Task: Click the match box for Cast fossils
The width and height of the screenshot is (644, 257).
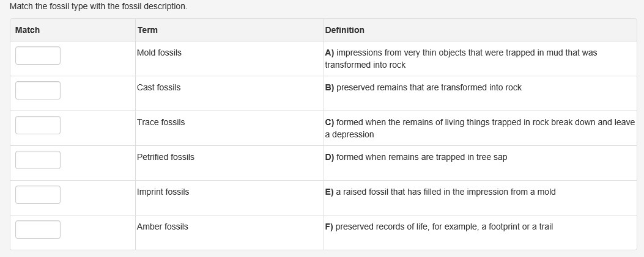Action: point(38,90)
